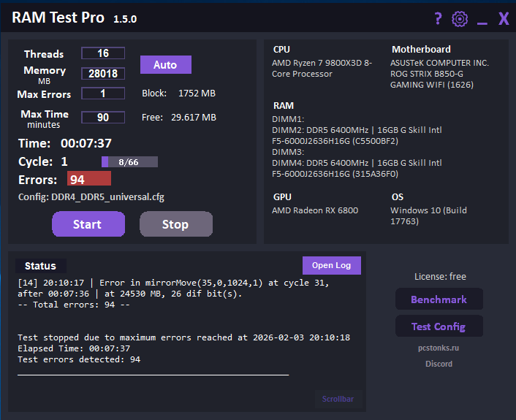The width and height of the screenshot is (516, 420).
Task: Click the version number 1.5.0 in title
Action: [125, 19]
